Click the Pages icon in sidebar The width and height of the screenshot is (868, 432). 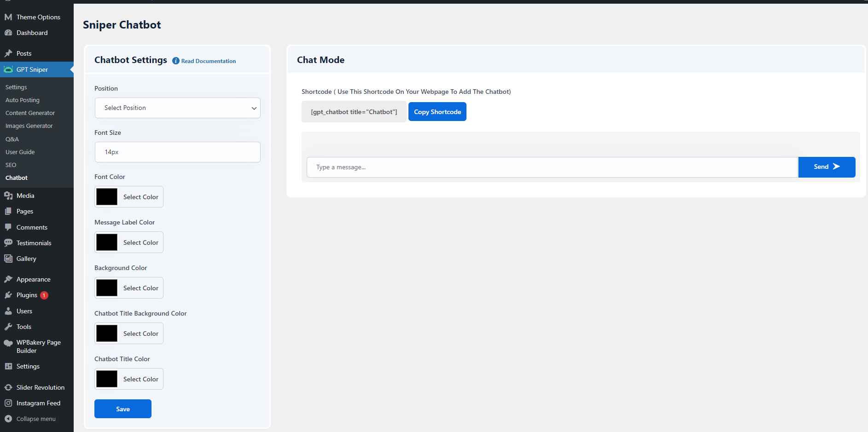8,211
